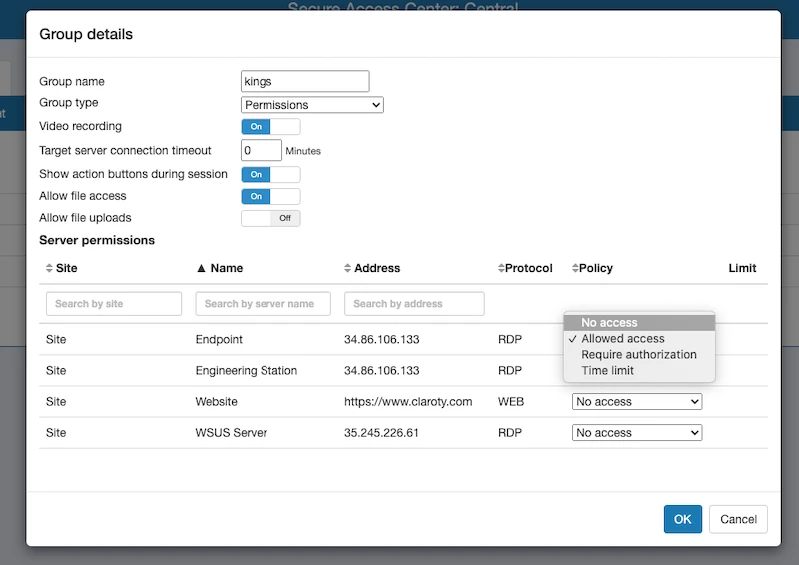
Task: Click the sort icon beside Protocol column
Action: [x=501, y=268]
